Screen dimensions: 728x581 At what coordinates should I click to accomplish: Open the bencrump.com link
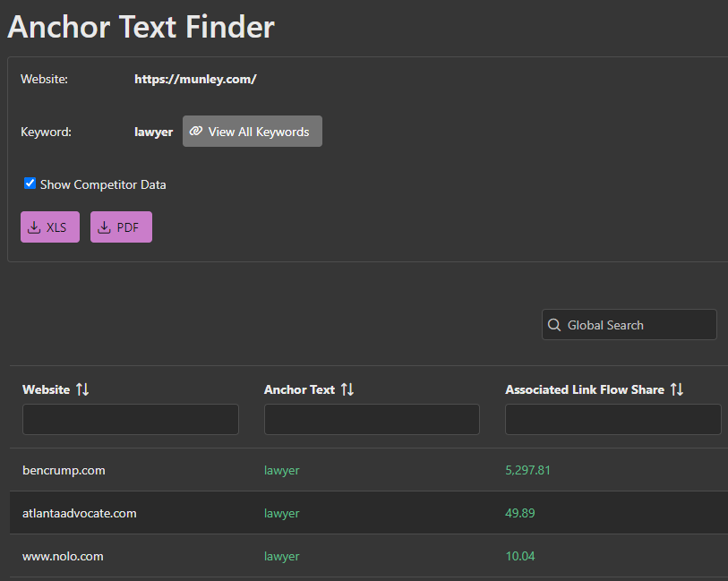[x=64, y=470]
